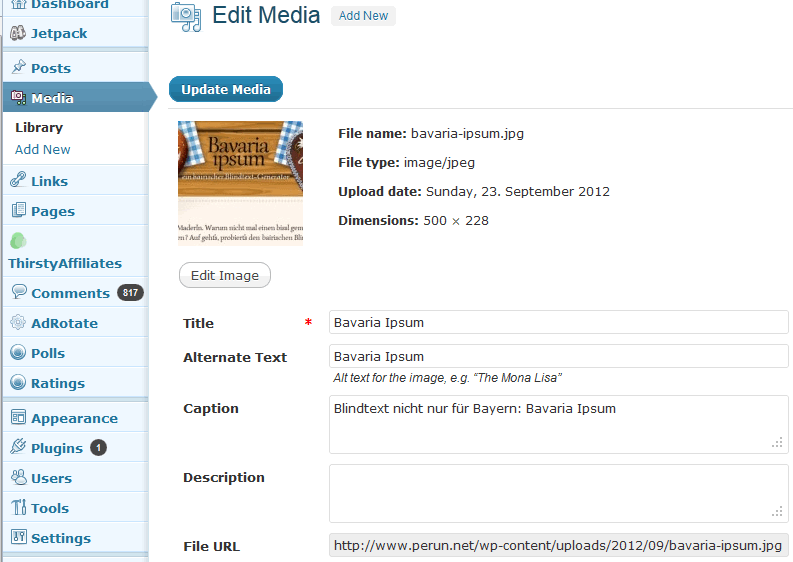This screenshot has height=562, width=793.
Task: Click the Links chain icon
Action: (x=19, y=180)
